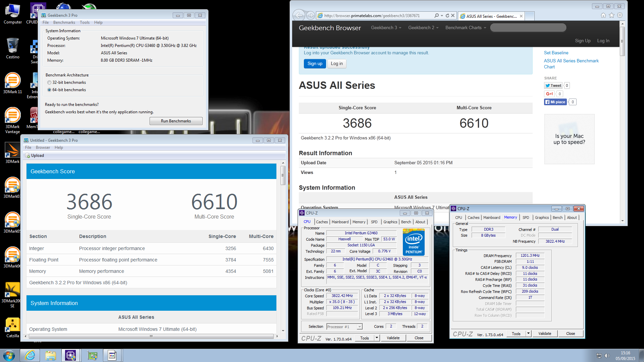The image size is (644, 362).
Task: Open the Cestino recycle bin icon
Action: coord(13,48)
